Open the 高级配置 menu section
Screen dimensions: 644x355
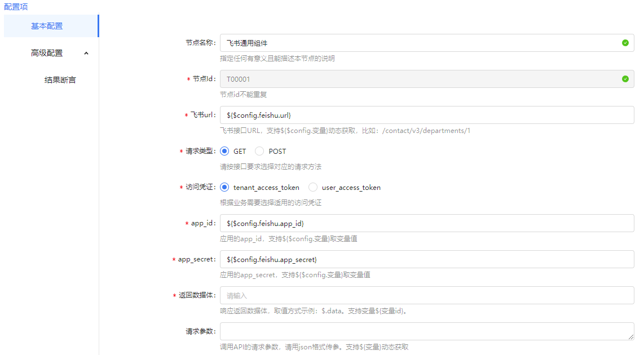coord(47,53)
